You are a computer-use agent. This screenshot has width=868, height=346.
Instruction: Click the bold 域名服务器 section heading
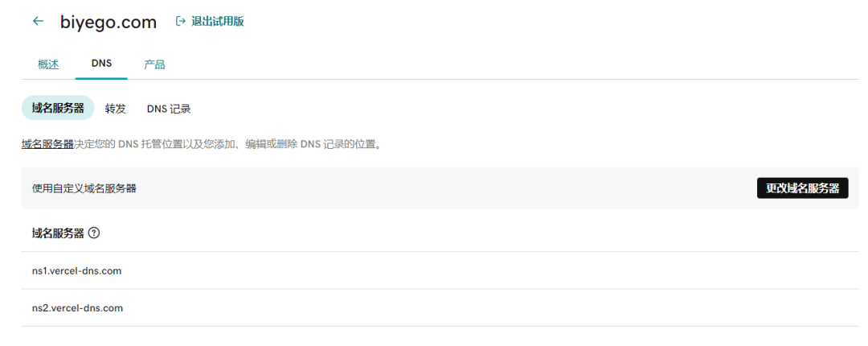click(x=57, y=233)
